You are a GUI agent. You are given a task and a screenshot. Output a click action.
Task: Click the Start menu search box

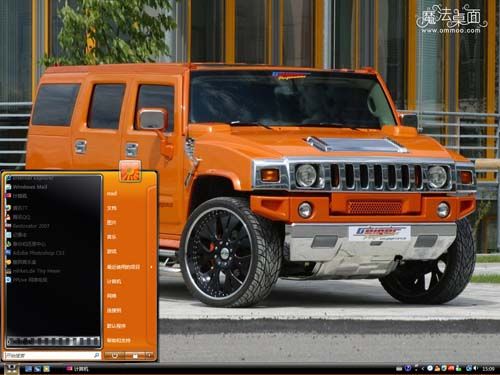[x=52, y=356]
